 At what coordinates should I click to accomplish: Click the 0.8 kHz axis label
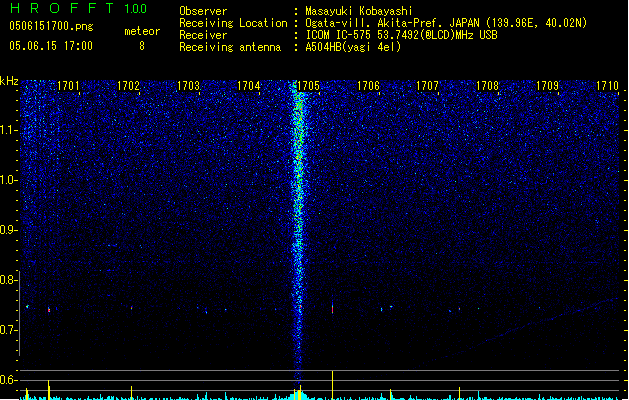point(8,280)
